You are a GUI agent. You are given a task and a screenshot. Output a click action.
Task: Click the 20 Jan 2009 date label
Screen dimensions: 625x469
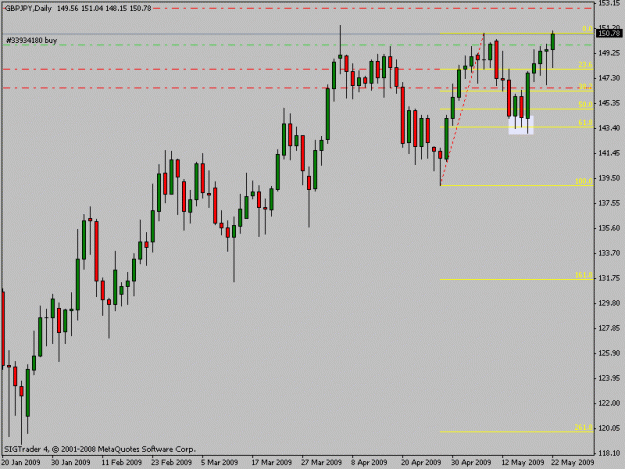coord(21,463)
